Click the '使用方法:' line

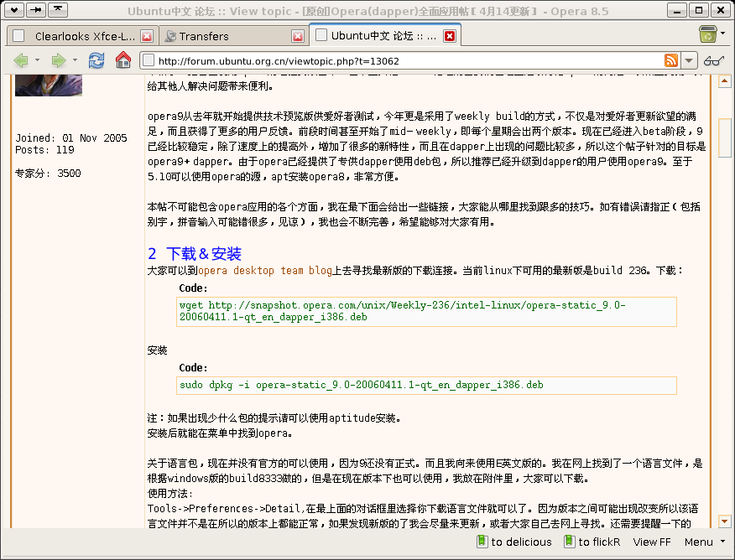tap(169, 493)
